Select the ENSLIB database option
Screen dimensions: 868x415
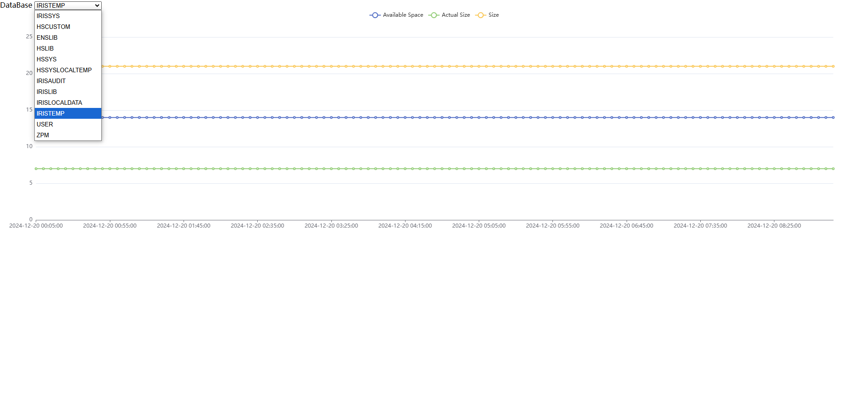[x=47, y=37]
